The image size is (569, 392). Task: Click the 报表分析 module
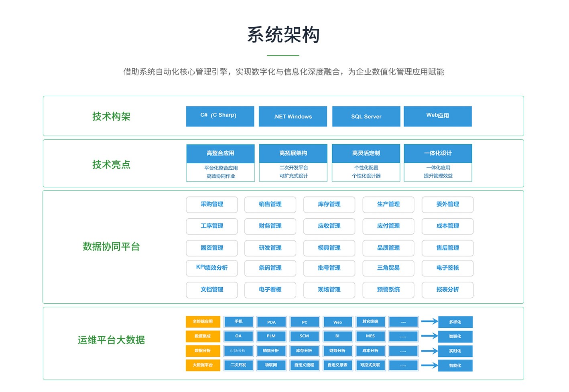point(447,290)
